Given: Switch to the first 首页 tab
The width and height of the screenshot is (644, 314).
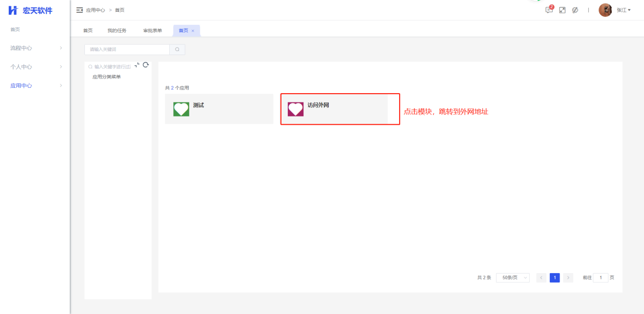Looking at the screenshot, I should click(88, 31).
